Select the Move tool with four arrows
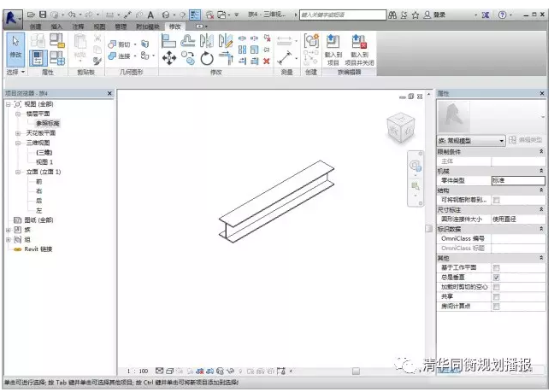Screen dimensions: 554x392 point(169,58)
